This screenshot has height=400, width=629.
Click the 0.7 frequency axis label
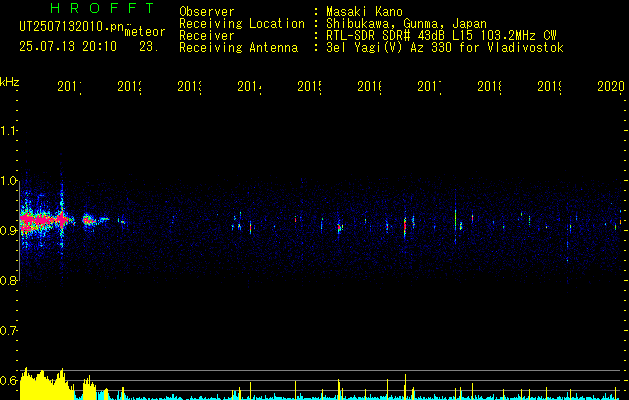[8, 331]
